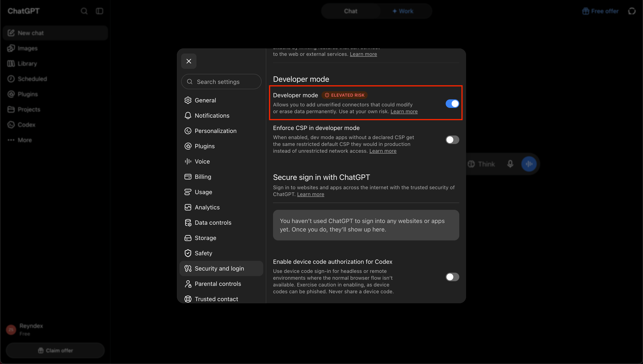Image resolution: width=643 pixels, height=364 pixels.
Task: Expand More options in the sidebar
Action: click(55, 140)
